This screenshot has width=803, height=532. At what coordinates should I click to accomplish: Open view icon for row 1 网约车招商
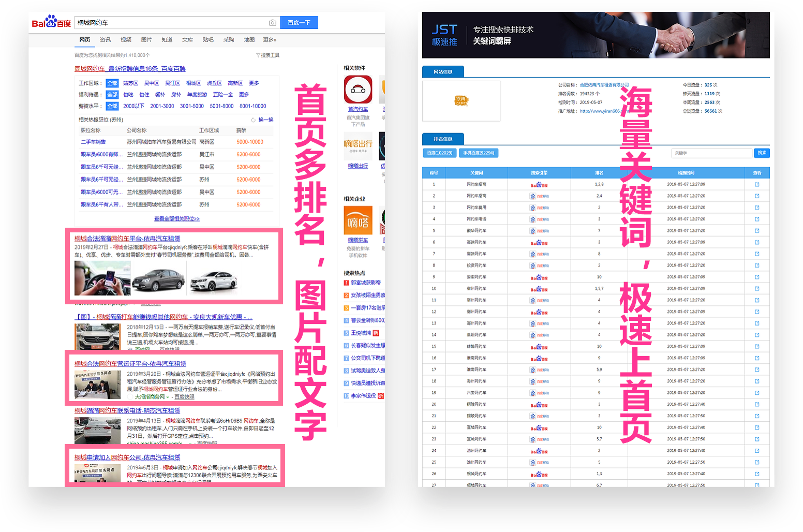[757, 184]
